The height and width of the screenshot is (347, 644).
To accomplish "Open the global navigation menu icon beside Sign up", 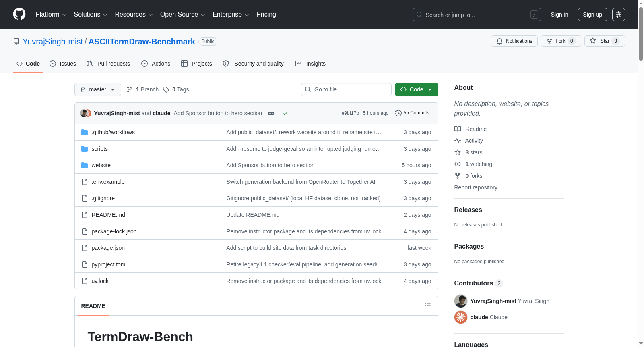I will pos(619,15).
